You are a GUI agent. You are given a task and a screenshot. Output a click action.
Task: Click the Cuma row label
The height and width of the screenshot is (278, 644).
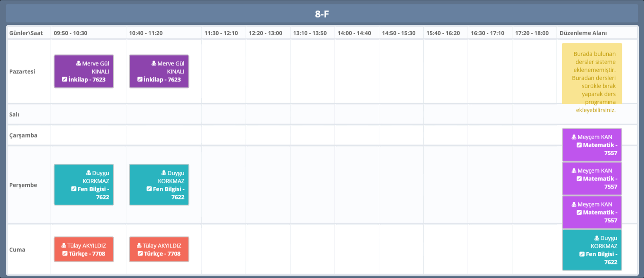tap(17, 250)
